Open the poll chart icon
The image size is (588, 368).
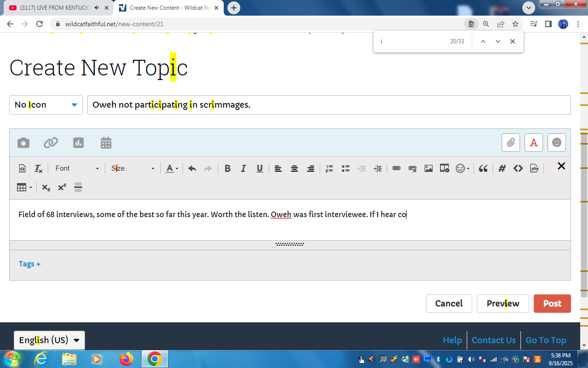pos(79,143)
